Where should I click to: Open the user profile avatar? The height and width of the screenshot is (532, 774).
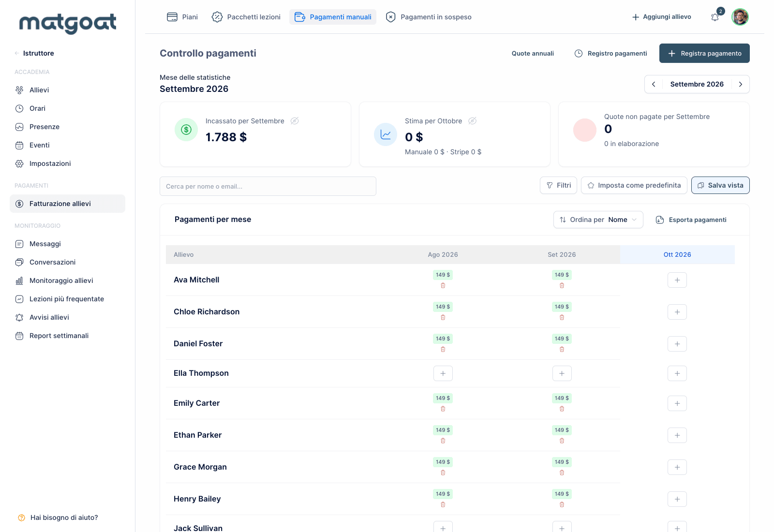coord(740,17)
